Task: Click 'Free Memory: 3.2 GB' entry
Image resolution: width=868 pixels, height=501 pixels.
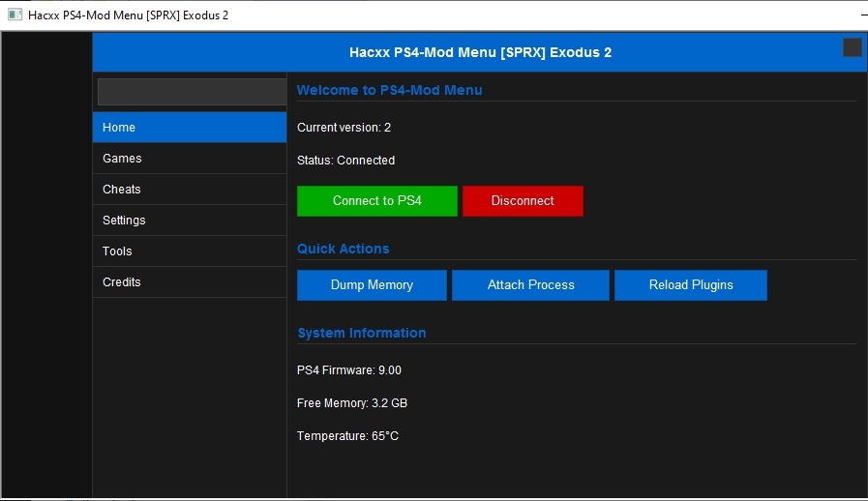Action: [352, 403]
